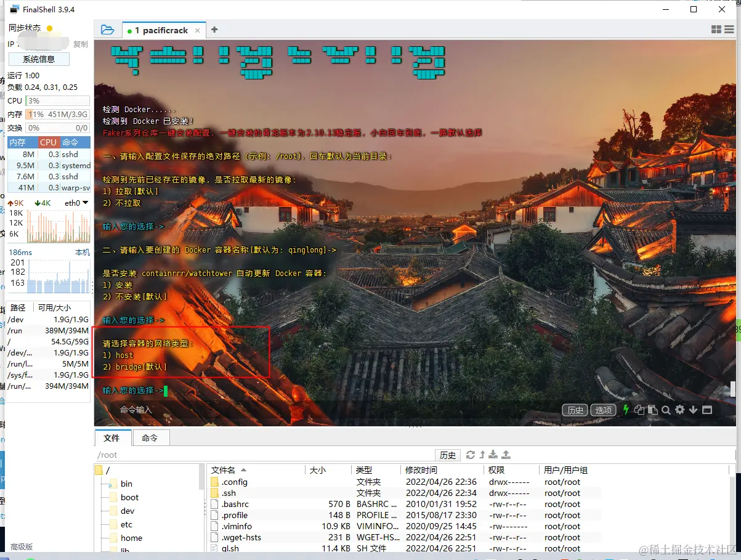The width and height of the screenshot is (741, 560).
Task: Sort file list by 文件名 column
Action: coord(256,470)
